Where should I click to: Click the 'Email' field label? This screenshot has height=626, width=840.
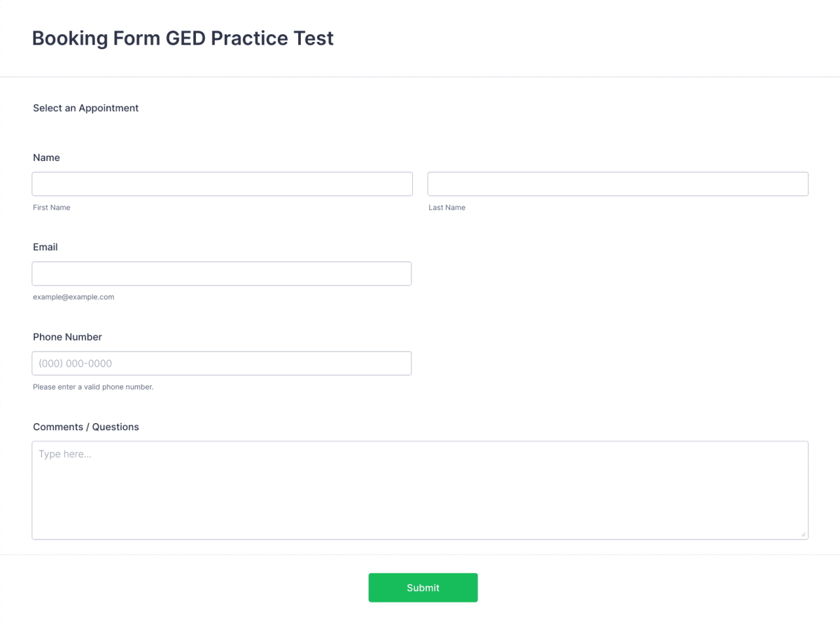(45, 248)
